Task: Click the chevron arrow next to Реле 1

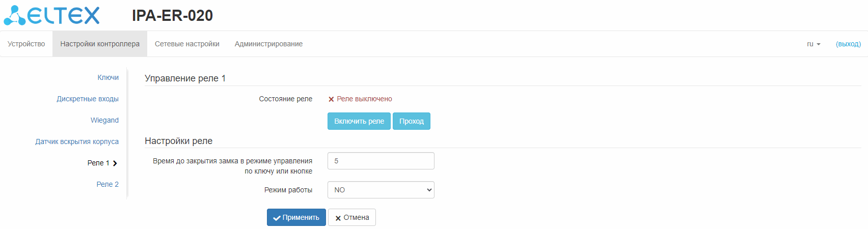Action: click(115, 163)
